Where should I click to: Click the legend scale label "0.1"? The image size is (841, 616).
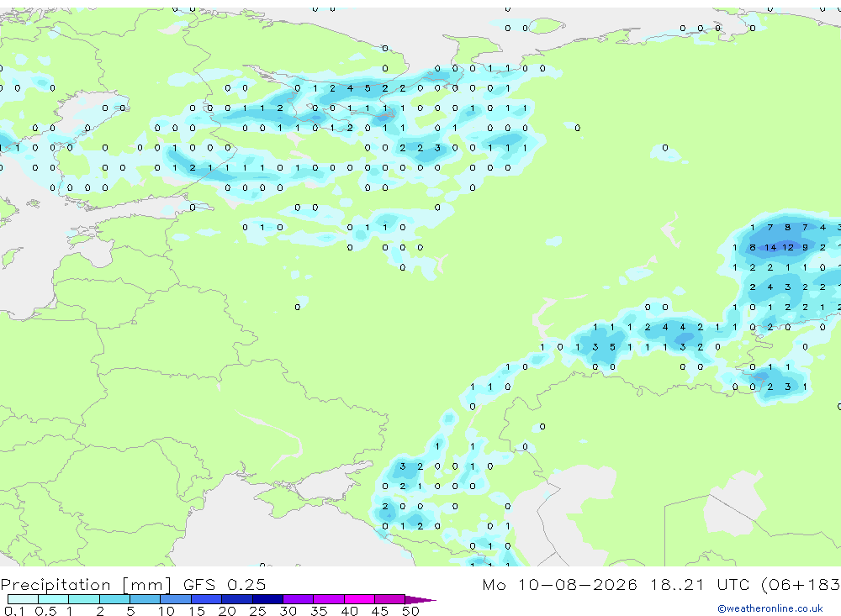(14, 611)
